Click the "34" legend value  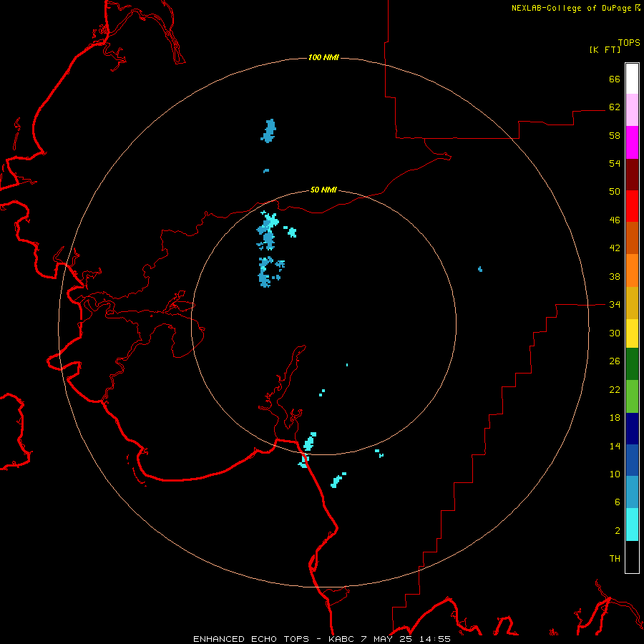(x=615, y=305)
